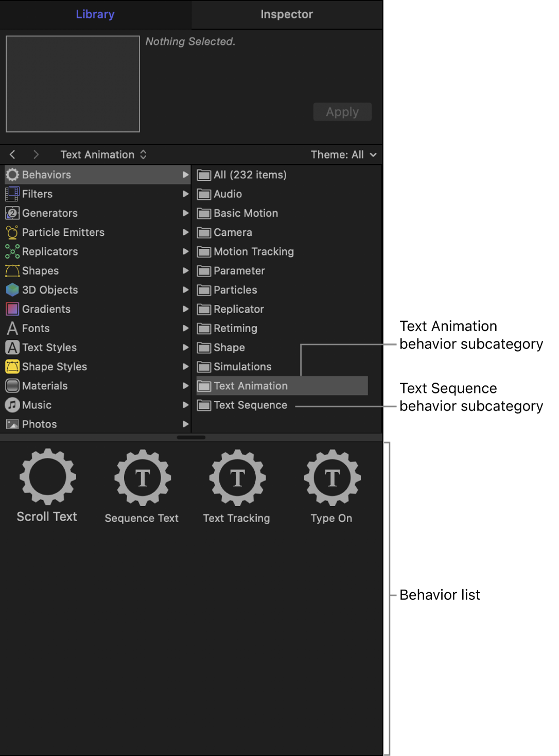Select the Type On behavior icon
The height and width of the screenshot is (756, 559).
(331, 477)
